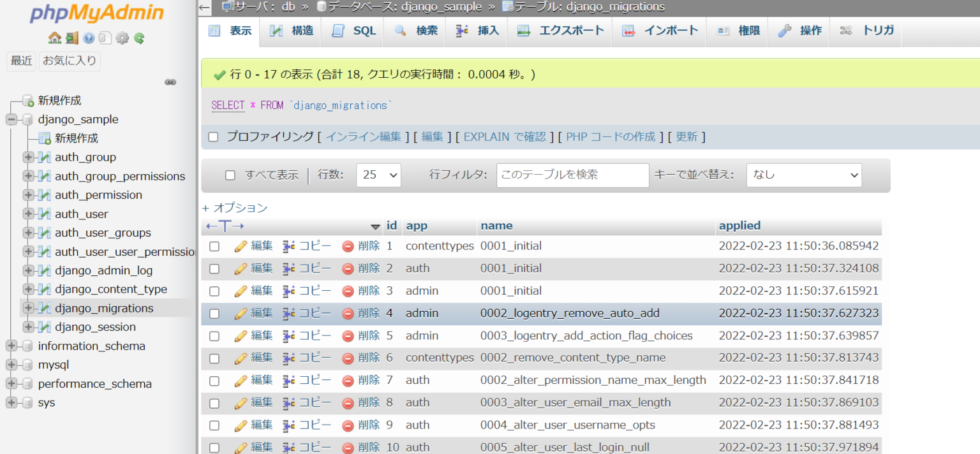Click the descending sort arrow in the results header

(376, 226)
